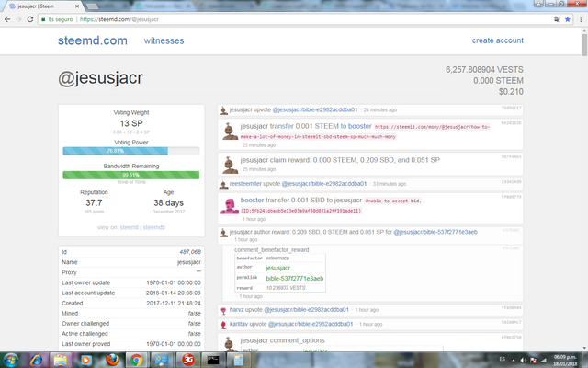The height and width of the screenshot is (368, 588).
Task: Open the Windows Start button
Action: (x=11, y=360)
